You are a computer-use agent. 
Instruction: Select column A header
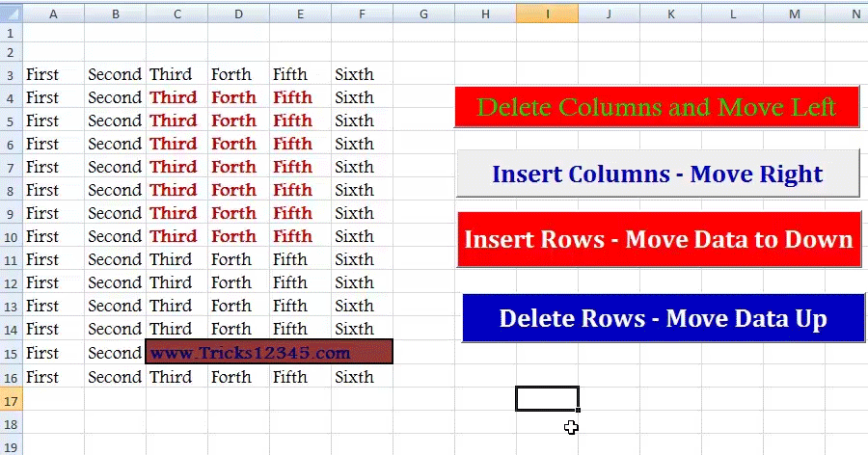pyautogui.click(x=54, y=13)
